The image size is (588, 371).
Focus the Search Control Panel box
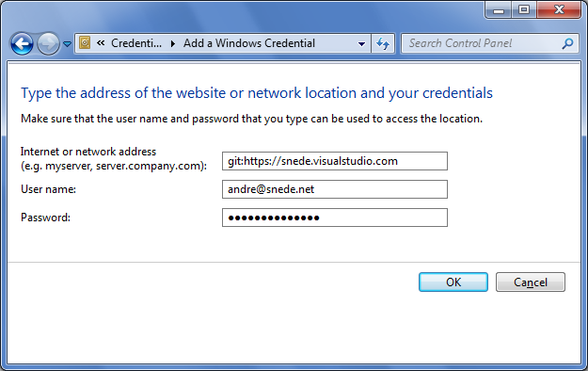pyautogui.click(x=484, y=43)
